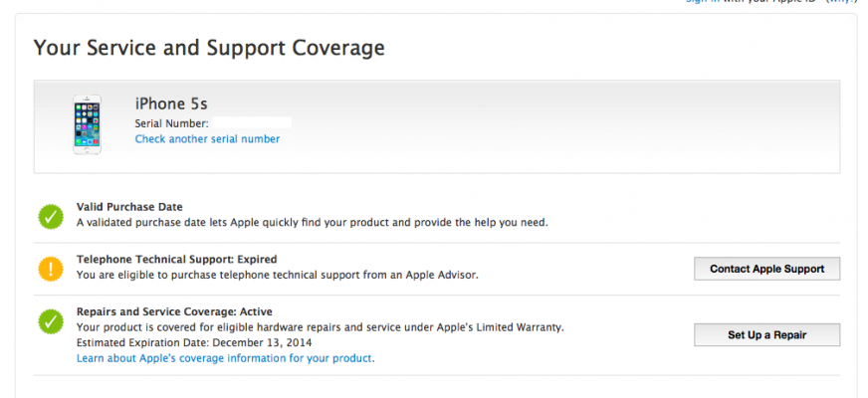Click Estimated Expiration Date December 13, 2014
868x398 pixels.
[x=194, y=342]
